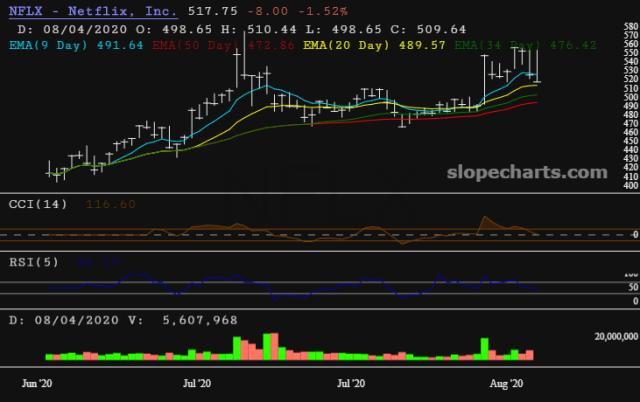Click the last candlestick on the price chart
This screenshot has width=640, height=402.
tap(537, 66)
